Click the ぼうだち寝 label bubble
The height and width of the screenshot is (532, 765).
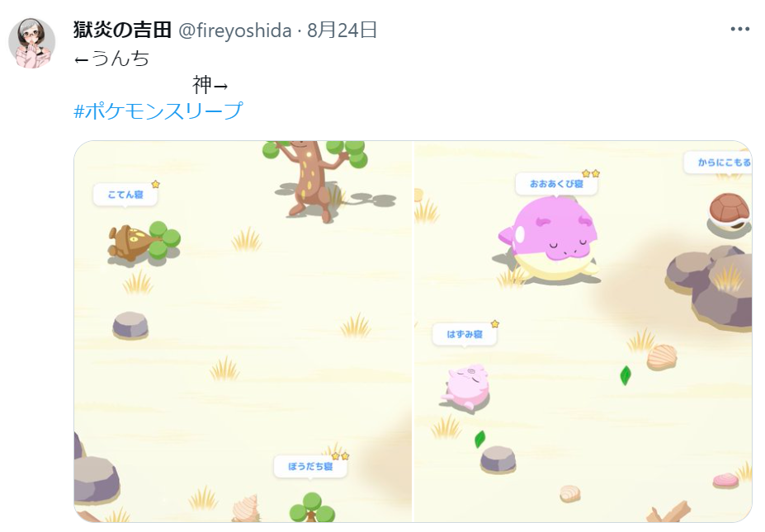310,467
